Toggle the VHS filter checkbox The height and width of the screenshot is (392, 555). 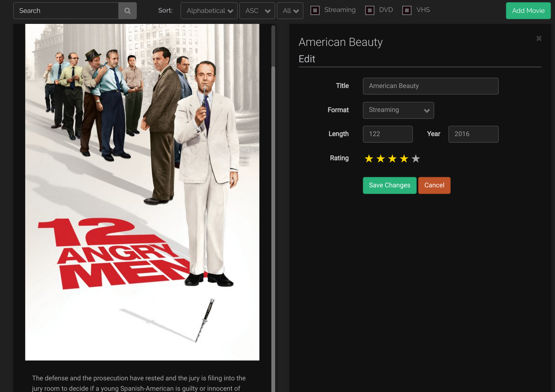[x=407, y=10]
